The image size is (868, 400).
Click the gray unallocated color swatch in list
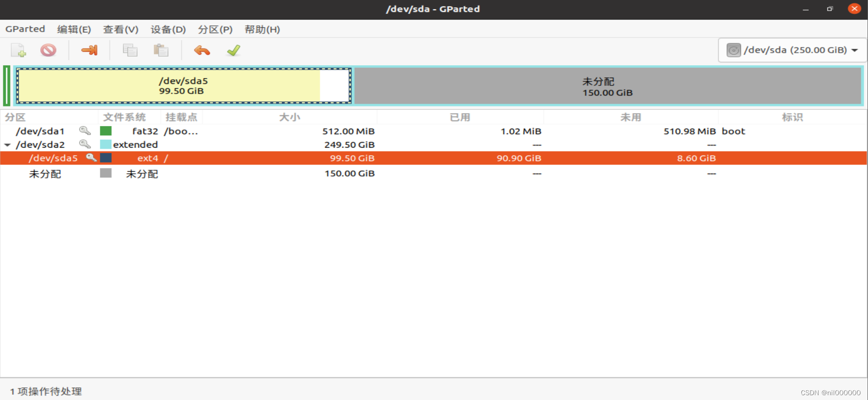pos(106,173)
